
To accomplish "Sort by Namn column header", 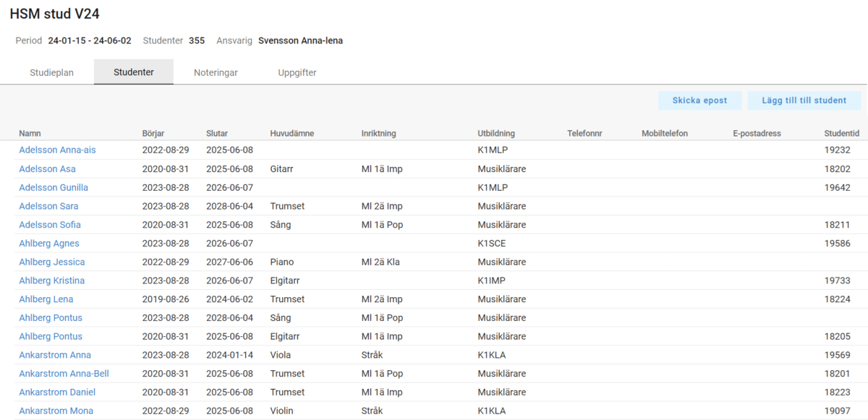I will click(x=30, y=134).
